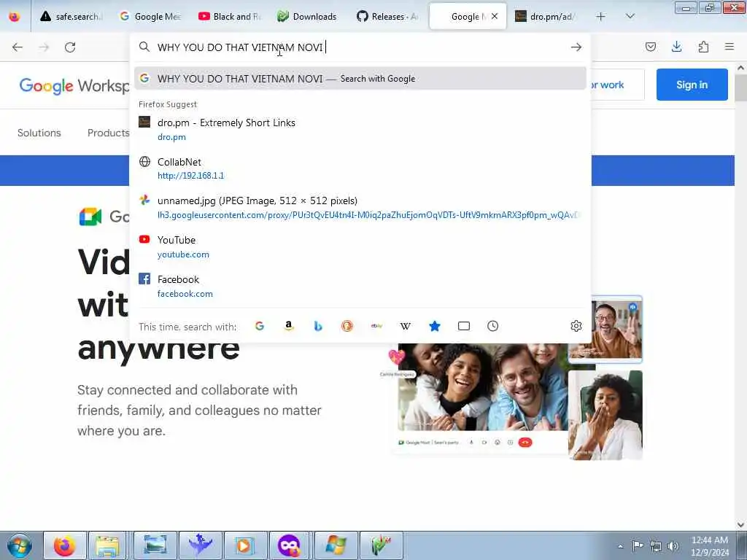Open the Windows Start orb
This screenshot has width=747, height=560.
(19, 545)
